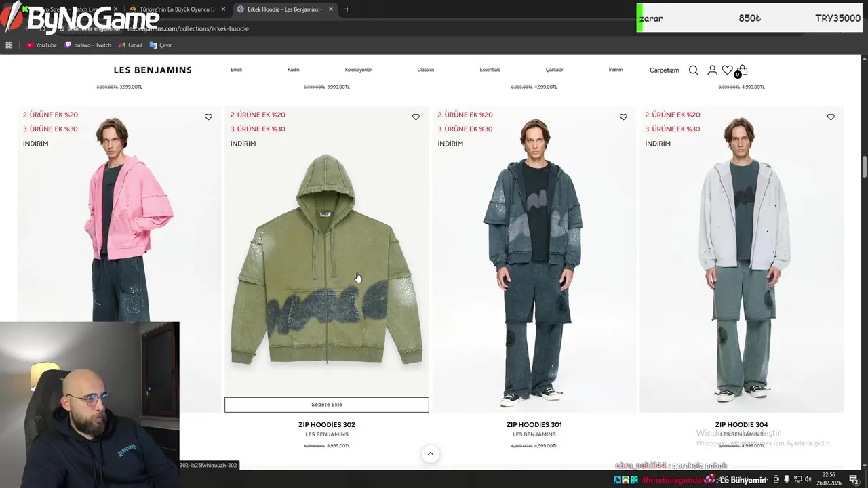868x488 pixels.
Task: Toggle the wishlist heart on ZIP HOODIES 301
Action: (623, 117)
